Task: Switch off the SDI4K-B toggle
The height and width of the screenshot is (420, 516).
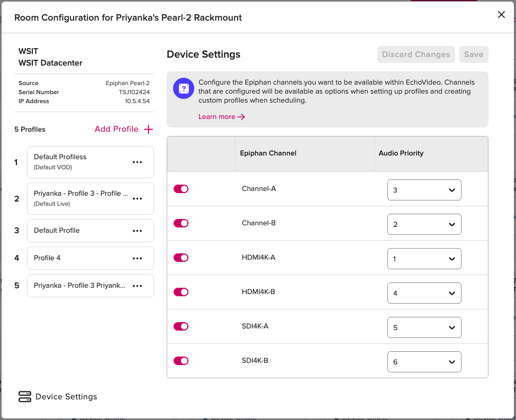Action: click(181, 361)
